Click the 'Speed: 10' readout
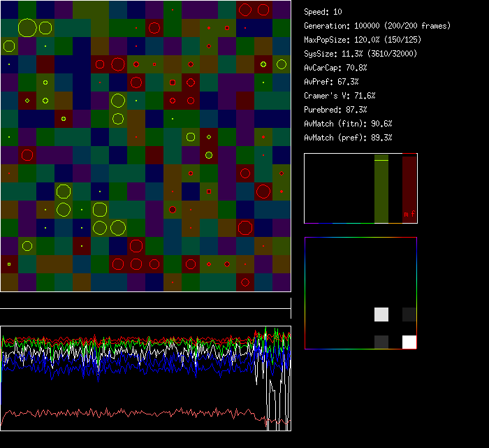 pos(323,12)
